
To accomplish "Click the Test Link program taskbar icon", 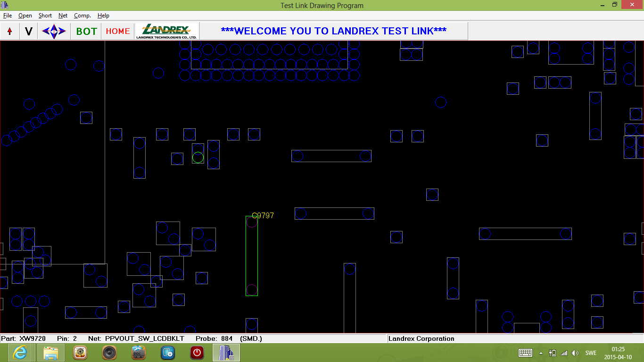I will (226, 353).
